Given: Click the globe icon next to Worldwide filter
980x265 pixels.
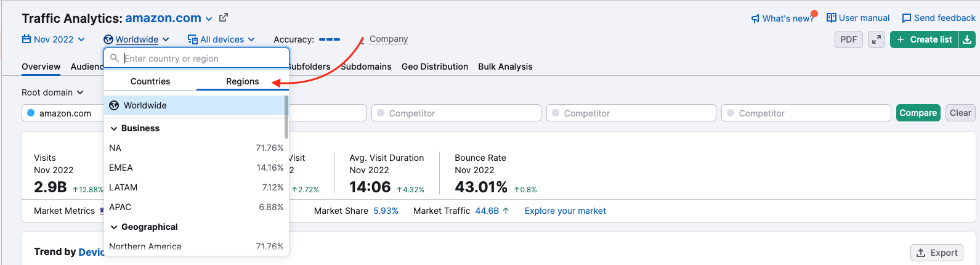Looking at the screenshot, I should [x=108, y=39].
